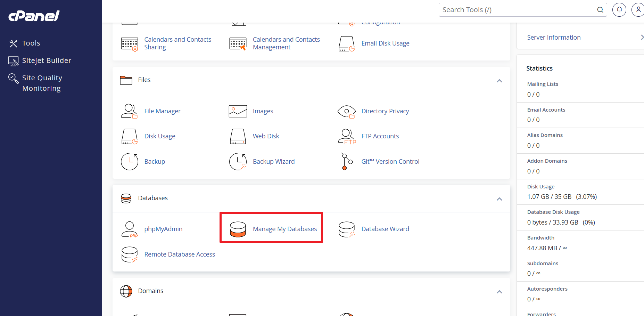
Task: Open the Images link
Action: 263,111
